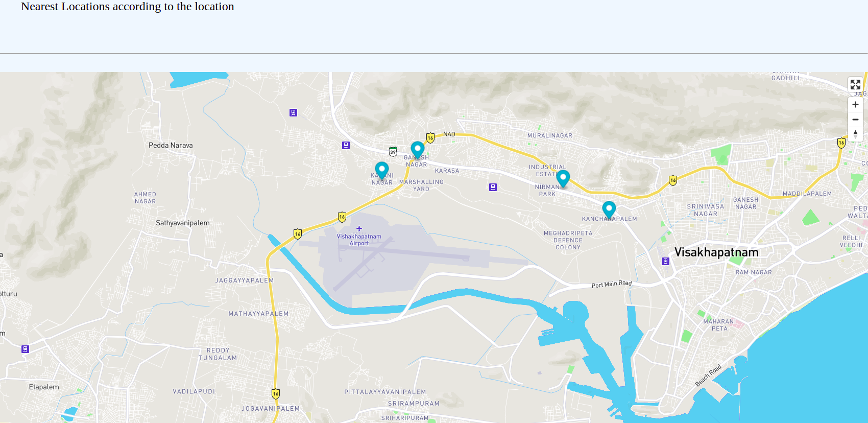This screenshot has width=868, height=423.
Task: Click the Vishakhapatnam Airport plane icon
Action: 359,229
